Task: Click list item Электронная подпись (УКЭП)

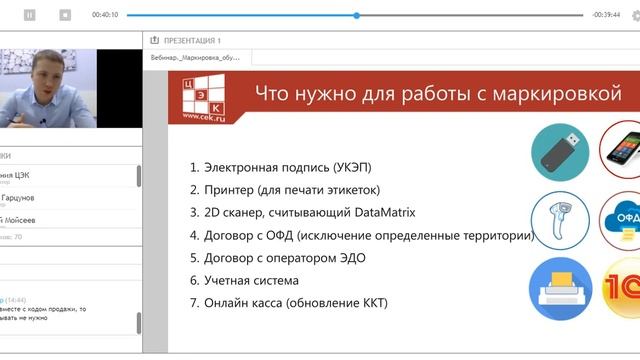Action: coord(280,167)
